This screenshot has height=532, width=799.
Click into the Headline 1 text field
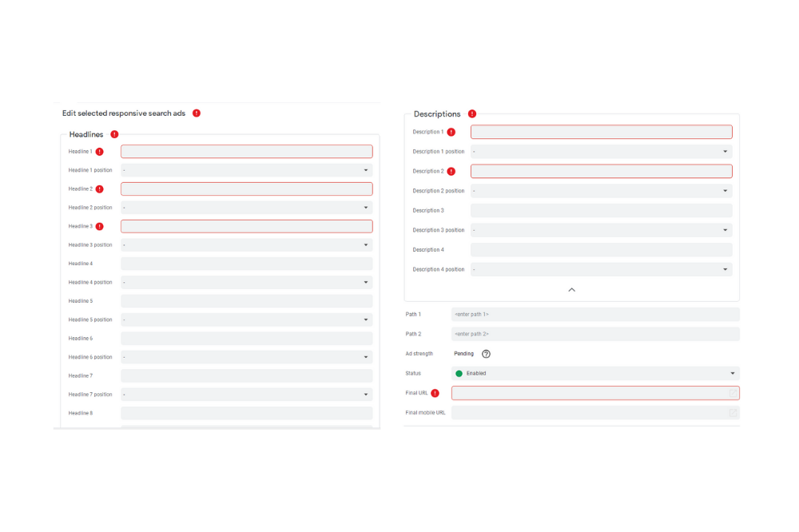247,151
